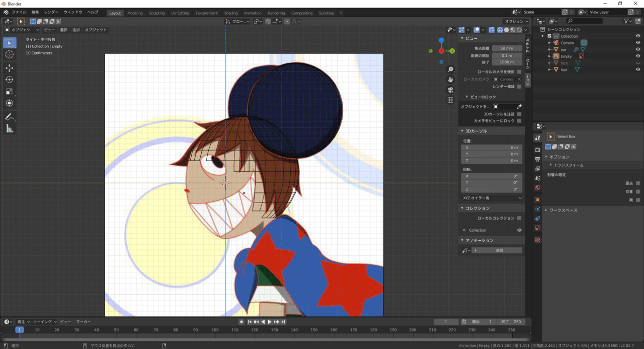Open the View Layer properties tab
Viewport: 644px width, 349px height.
[x=537, y=169]
